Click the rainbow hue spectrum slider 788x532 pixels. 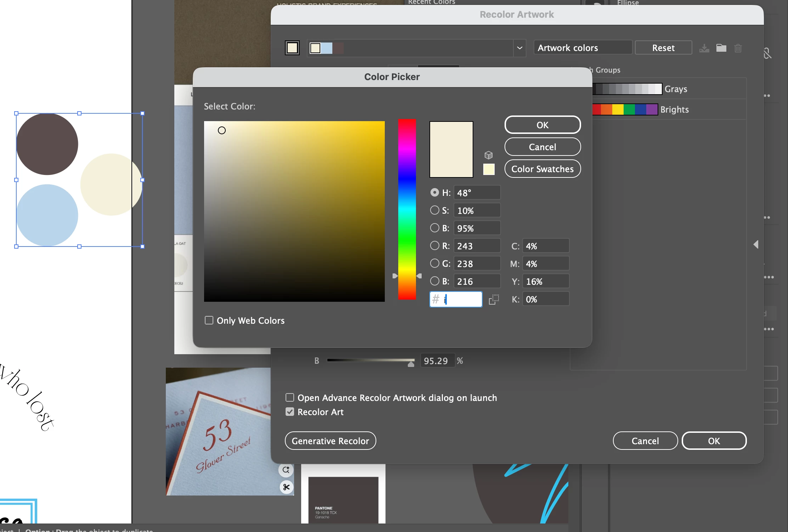(x=407, y=209)
